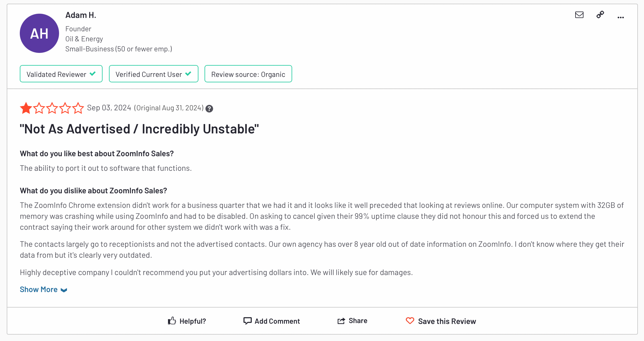
Task: Click the speech bubble comment icon
Action: point(247,321)
